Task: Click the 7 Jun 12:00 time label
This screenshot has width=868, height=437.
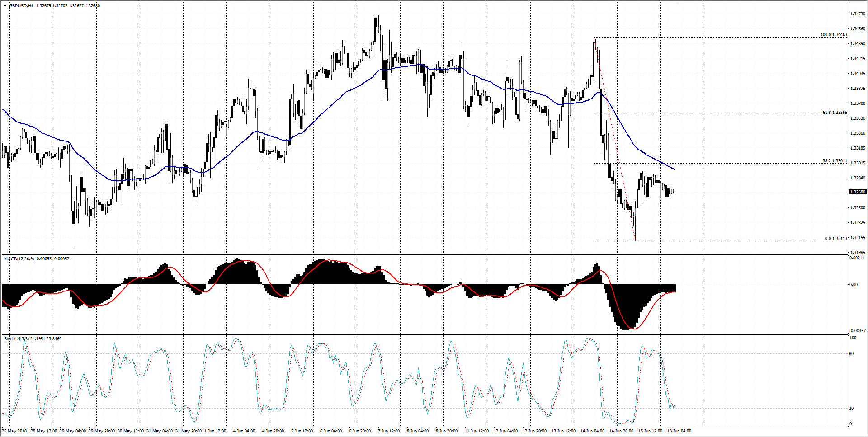Action: 389,431
